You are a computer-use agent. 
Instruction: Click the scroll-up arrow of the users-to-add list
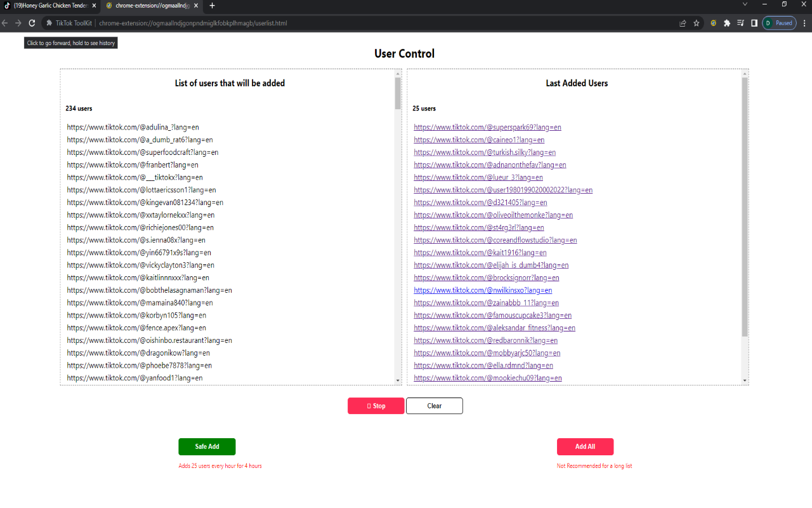398,73
